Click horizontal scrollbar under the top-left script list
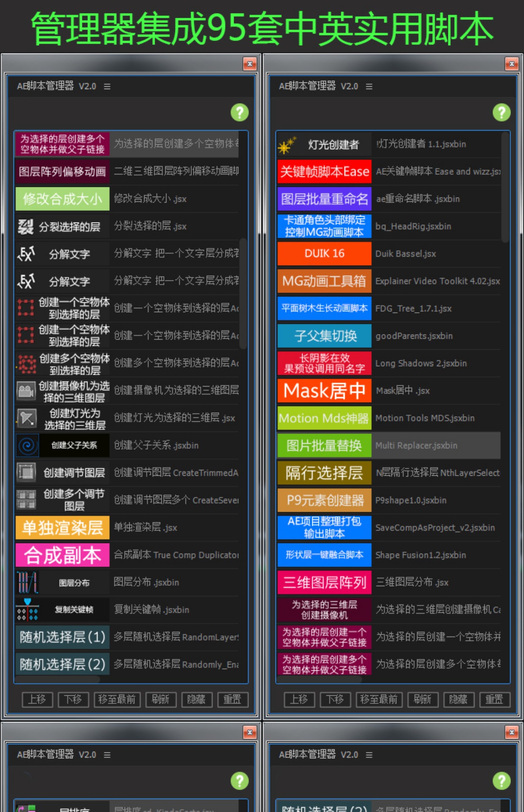Image resolution: width=524 pixels, height=812 pixels. point(57,680)
